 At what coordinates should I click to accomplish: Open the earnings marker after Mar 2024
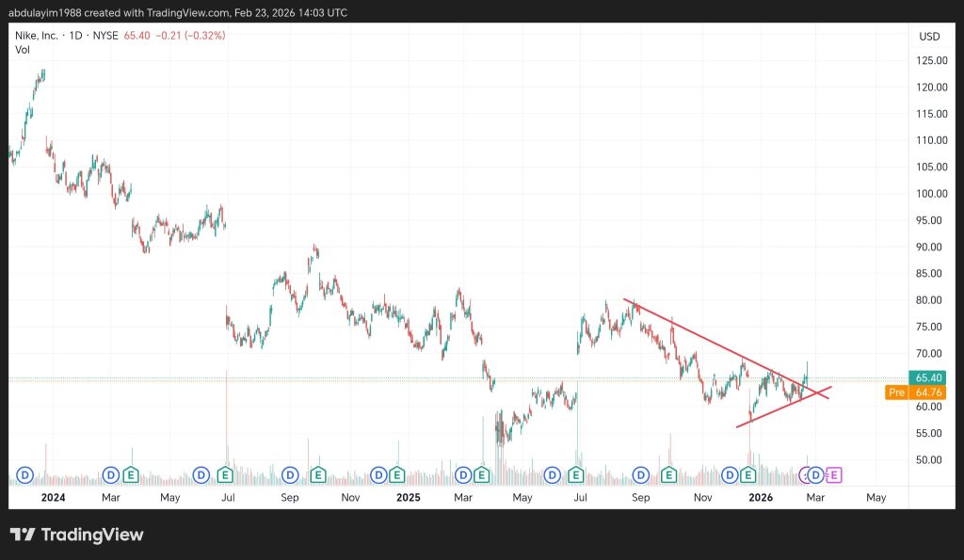coord(130,475)
